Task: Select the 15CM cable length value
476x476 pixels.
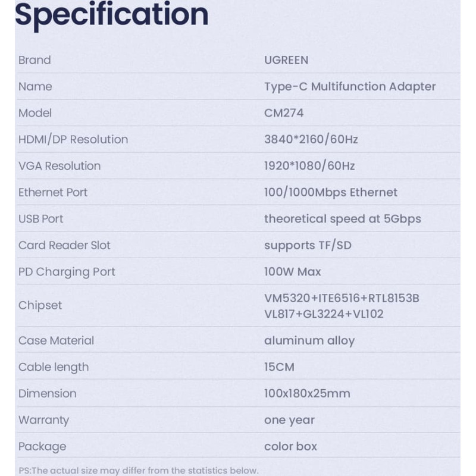Action: point(279,367)
